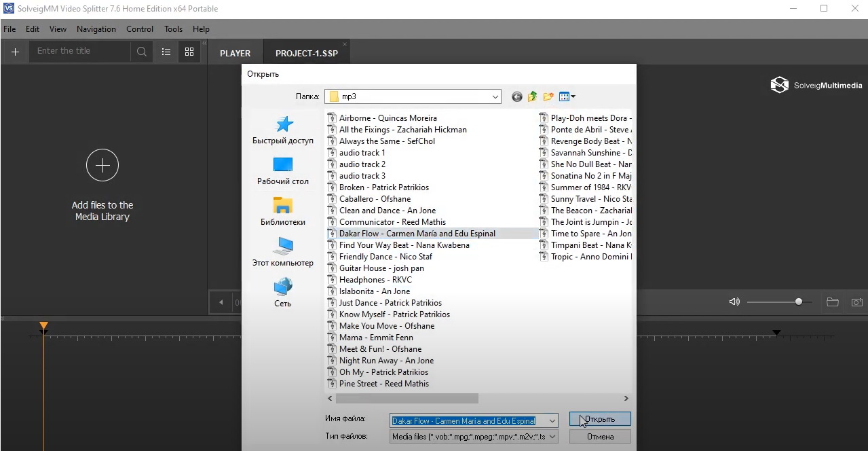Open Библиотеки location
868x451 pixels.
(283, 212)
